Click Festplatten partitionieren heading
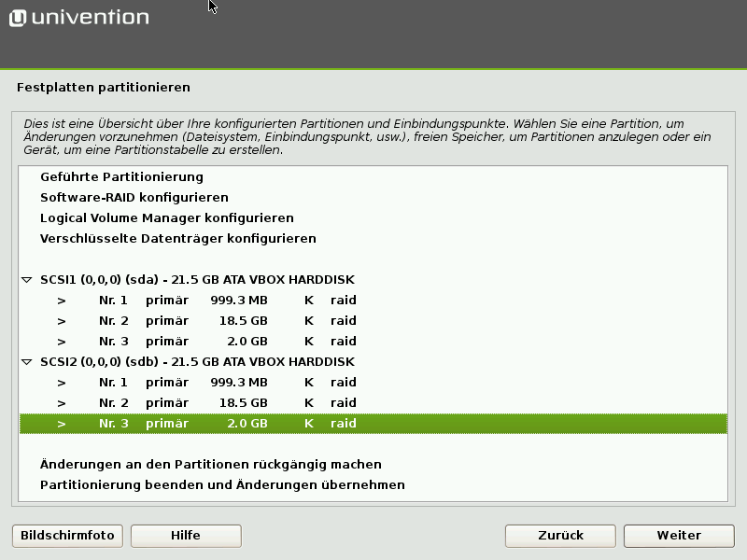 point(104,88)
